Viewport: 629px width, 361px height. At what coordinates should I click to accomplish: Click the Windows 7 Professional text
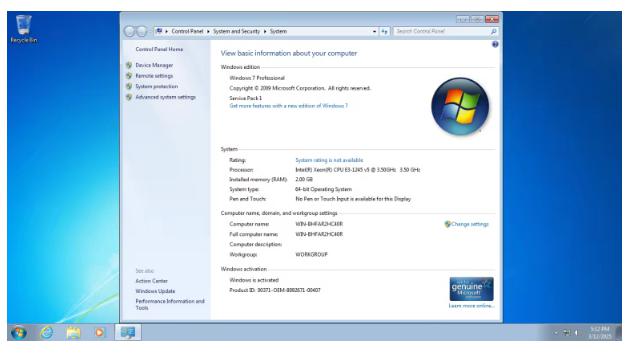[257, 78]
